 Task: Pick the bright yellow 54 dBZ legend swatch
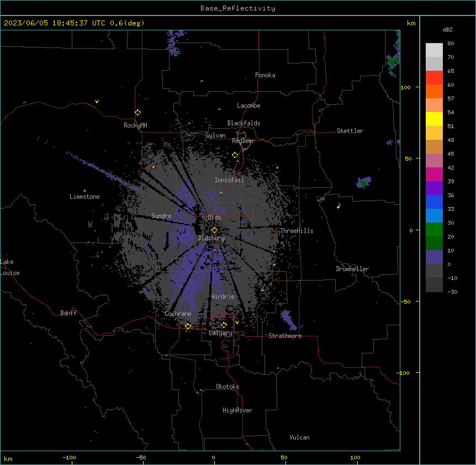(x=434, y=119)
